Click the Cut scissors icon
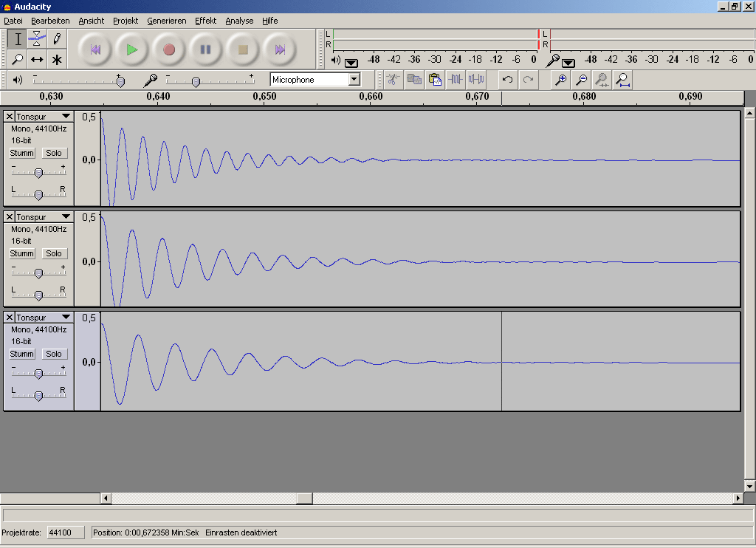The image size is (756, 548). (394, 80)
